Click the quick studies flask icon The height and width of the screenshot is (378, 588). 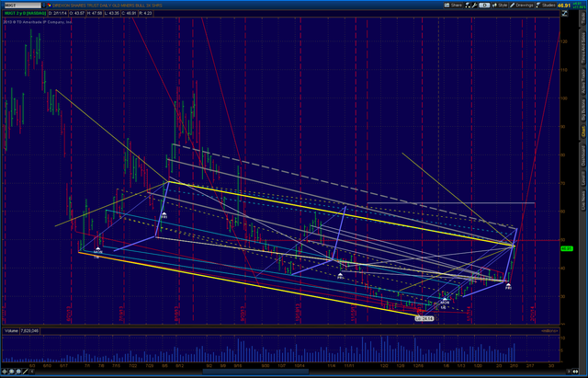point(468,6)
